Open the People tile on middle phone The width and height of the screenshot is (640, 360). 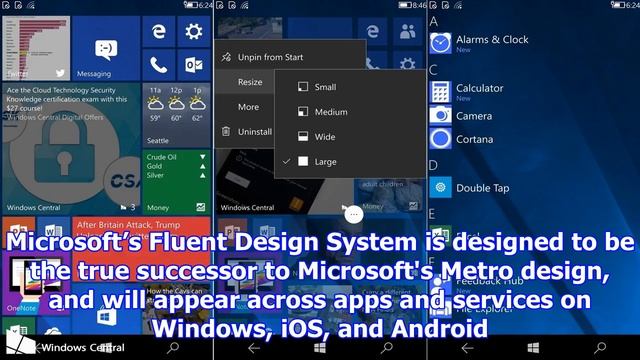(408, 31)
